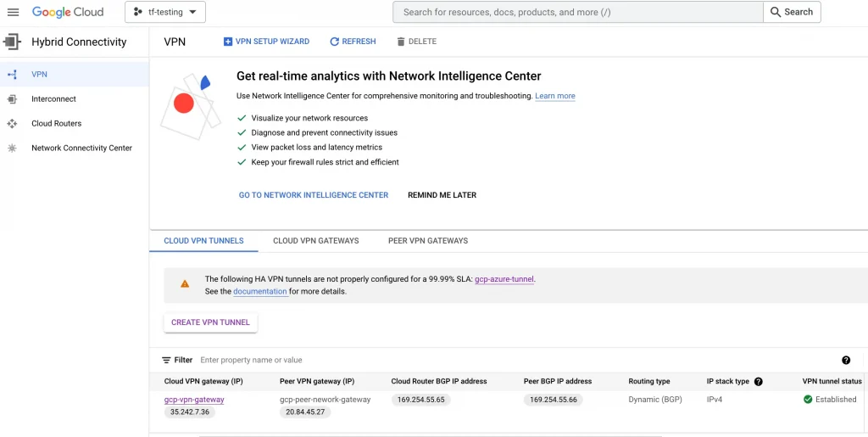Click the VPN tunnel status column header
868x437 pixels.
832,381
